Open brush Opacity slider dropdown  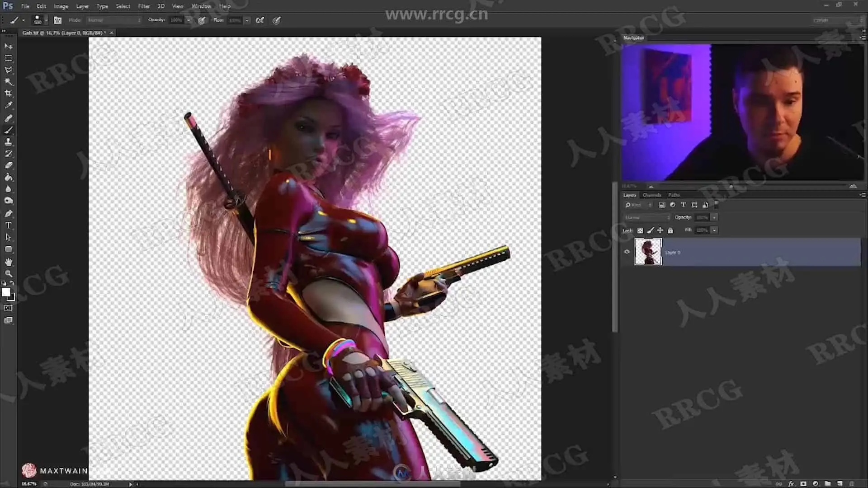coord(189,20)
